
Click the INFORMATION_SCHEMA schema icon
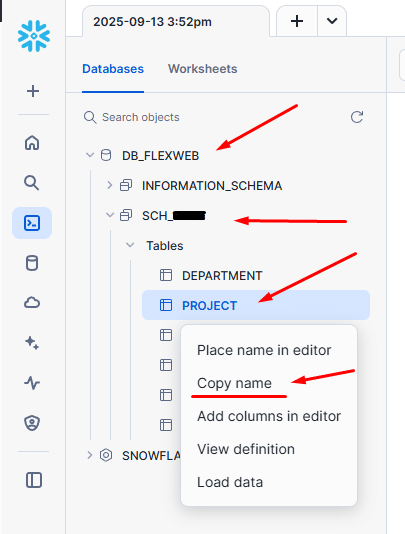[126, 186]
